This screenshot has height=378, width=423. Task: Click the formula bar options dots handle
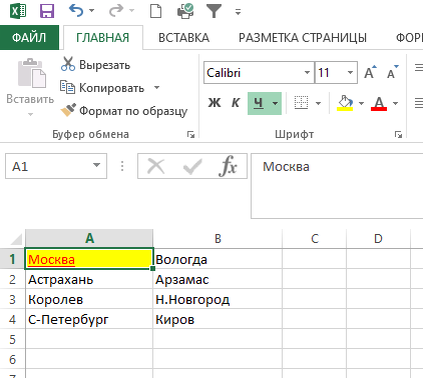122,166
